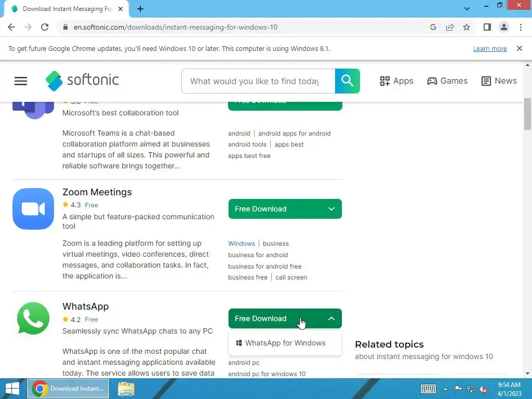Image resolution: width=532 pixels, height=399 pixels.
Task: Switch to Chrome taskbar button
Action: [x=68, y=389]
